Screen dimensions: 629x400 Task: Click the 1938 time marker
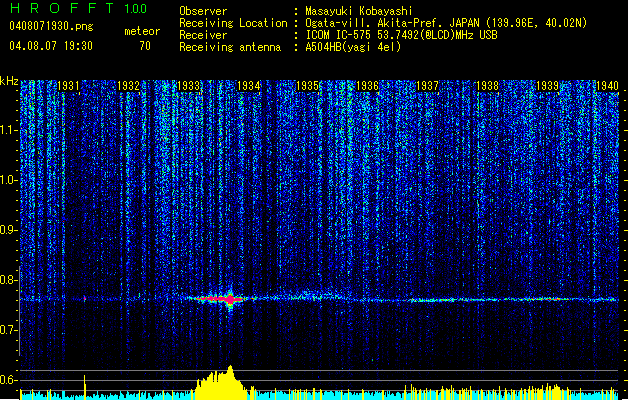[x=487, y=86]
